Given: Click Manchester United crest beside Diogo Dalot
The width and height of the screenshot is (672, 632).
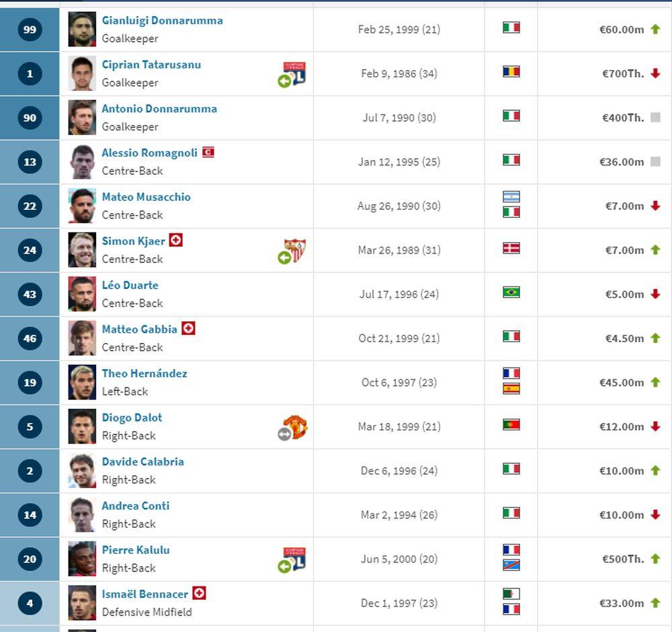Looking at the screenshot, I should 295,426.
